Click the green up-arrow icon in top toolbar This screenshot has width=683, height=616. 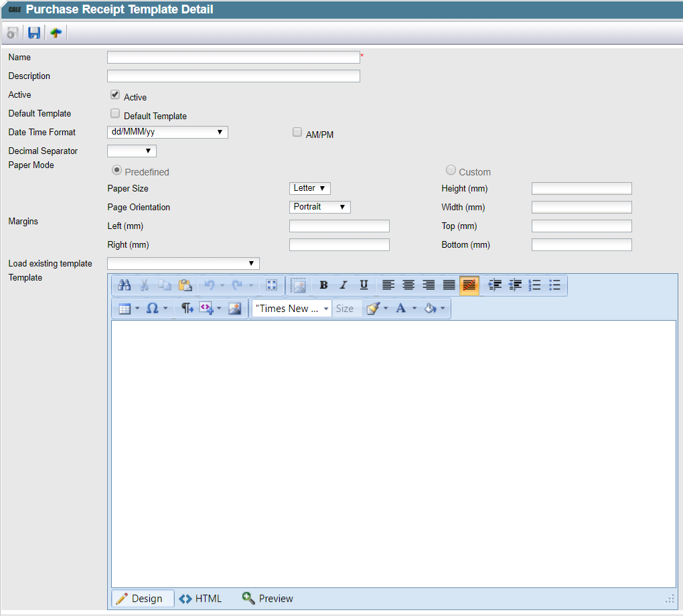(x=56, y=33)
